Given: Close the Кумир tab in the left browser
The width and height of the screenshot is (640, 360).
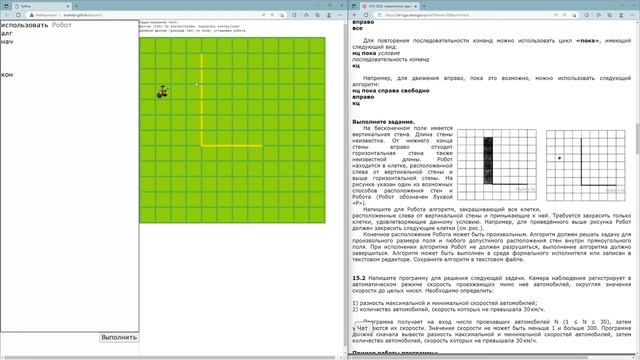Looking at the screenshot, I should coord(68,6).
